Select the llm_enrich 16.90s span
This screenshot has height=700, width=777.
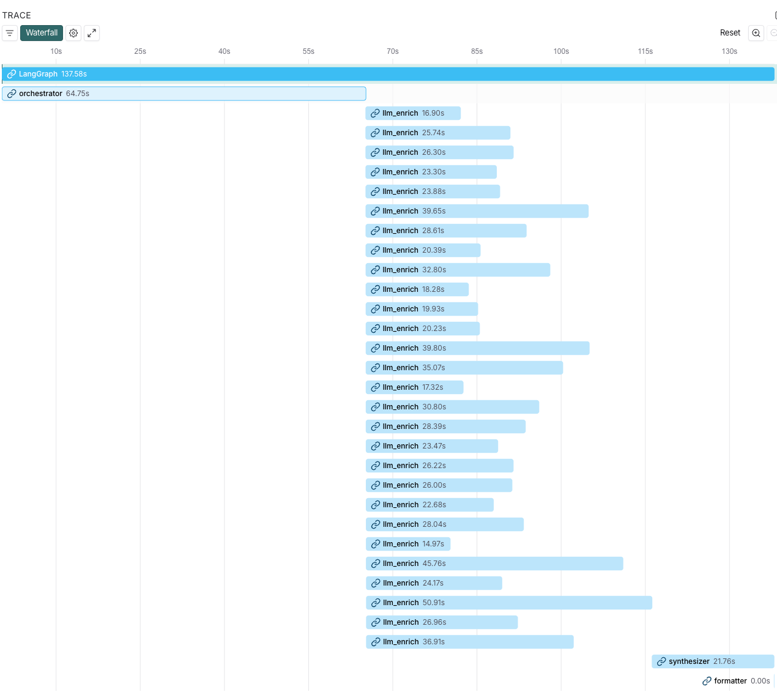tap(413, 113)
